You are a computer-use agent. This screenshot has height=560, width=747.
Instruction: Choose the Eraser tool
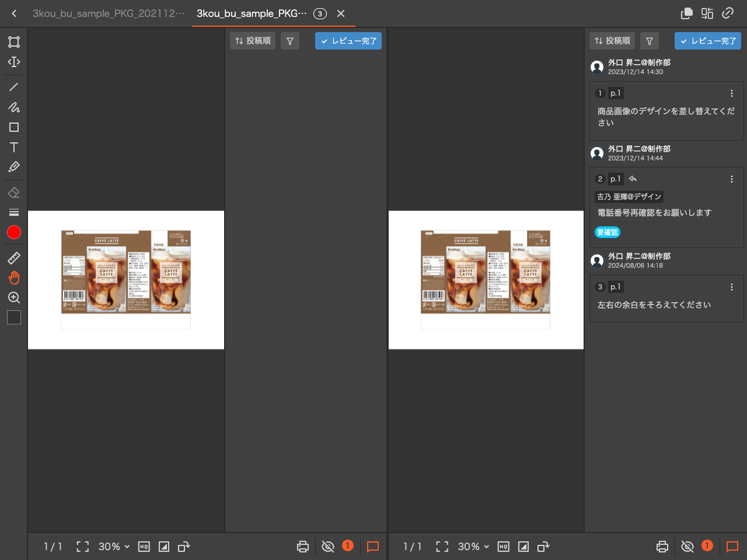(14, 192)
